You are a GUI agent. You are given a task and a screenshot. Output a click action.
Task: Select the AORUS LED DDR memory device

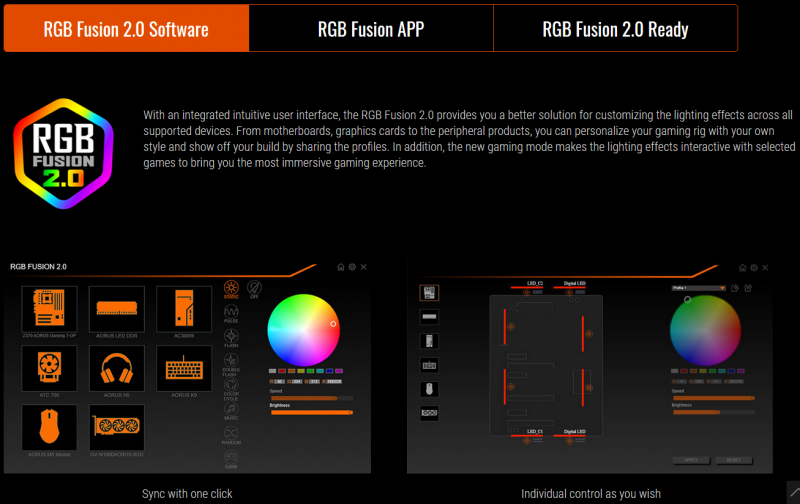pos(117,309)
